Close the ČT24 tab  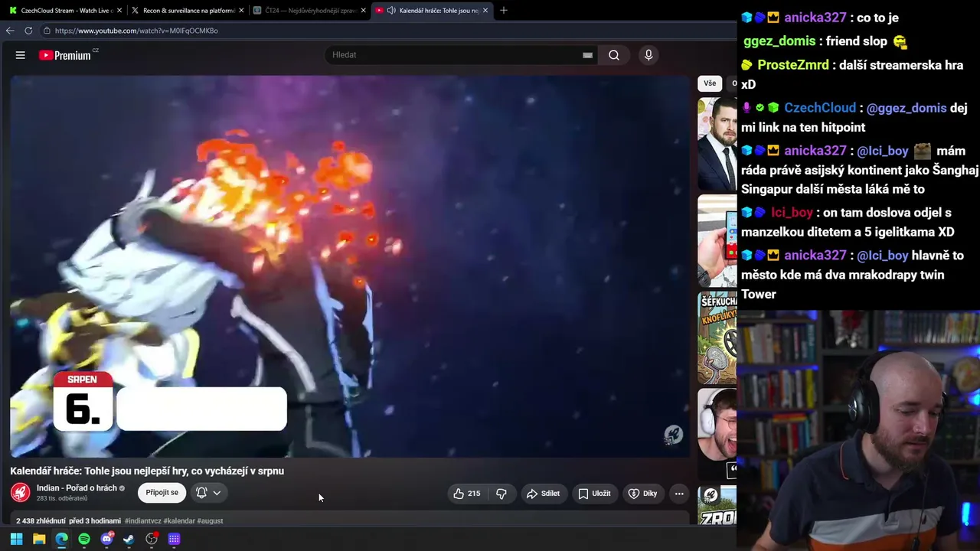coord(363,11)
